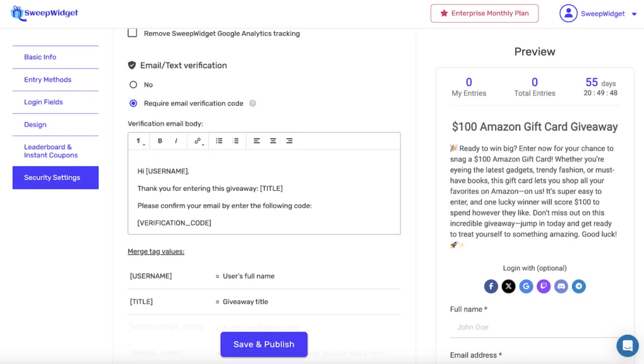
Task: Expand the SweepWidget account menu
Action: click(x=598, y=13)
